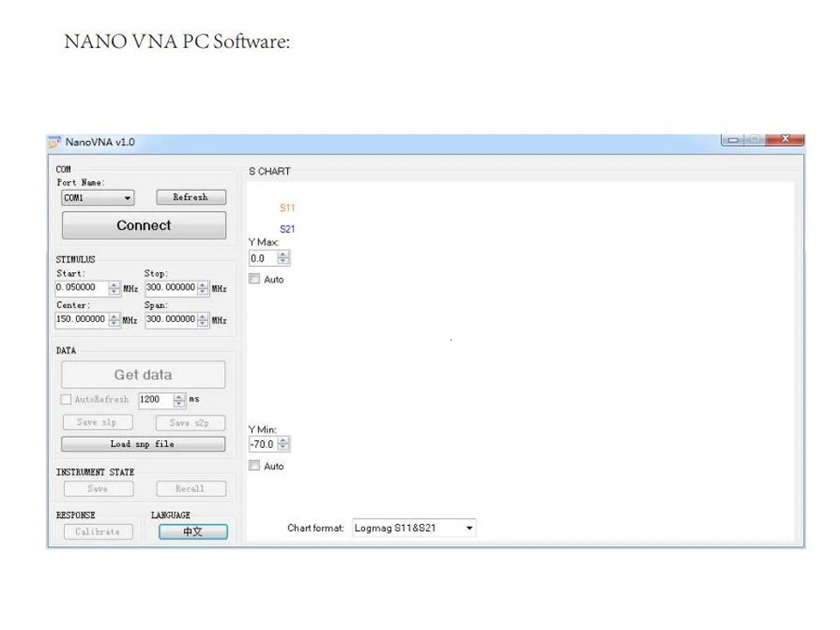The height and width of the screenshot is (630, 840).
Task: Open the COM1 port name dropdown
Action: (97, 198)
